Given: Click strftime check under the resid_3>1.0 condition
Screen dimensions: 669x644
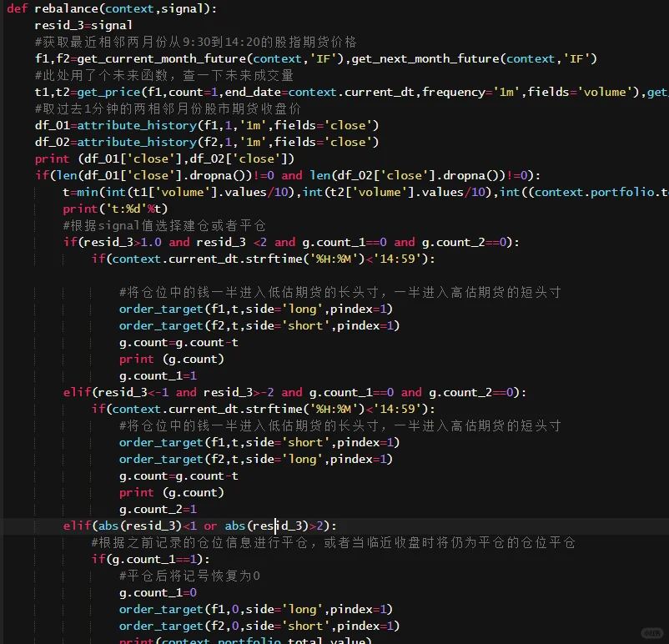Looking at the screenshot, I should [264, 259].
